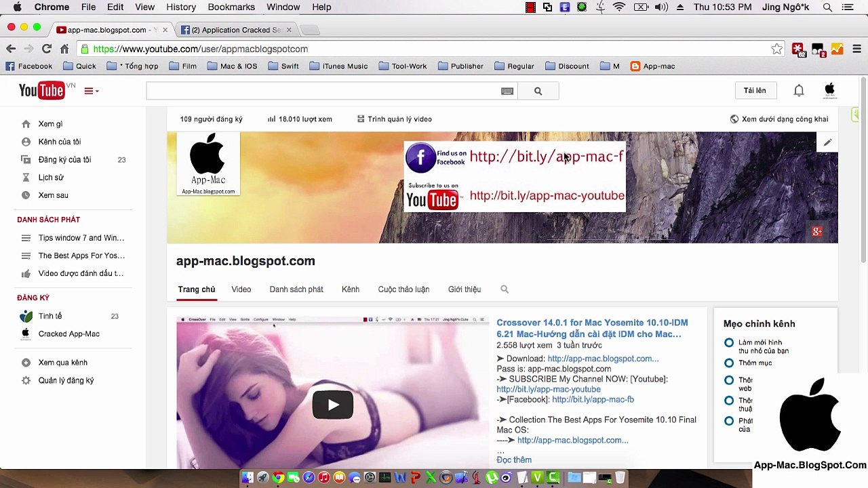
Task: Open the History menu in menu bar
Action: [181, 7]
